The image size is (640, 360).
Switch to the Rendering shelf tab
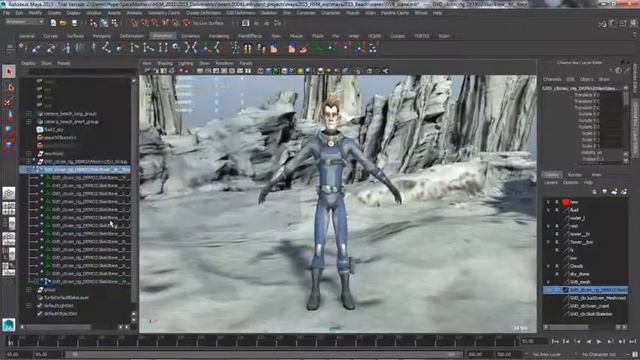[219, 36]
